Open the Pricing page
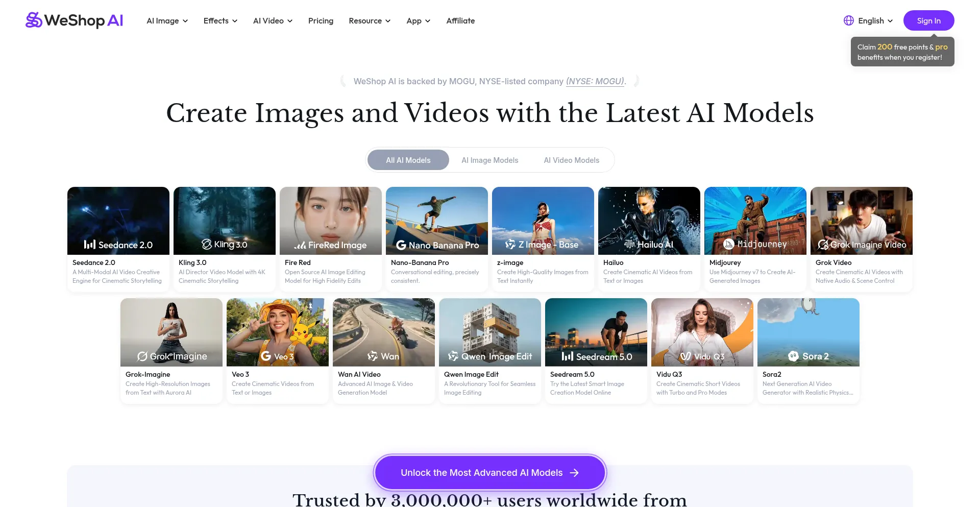 click(321, 20)
